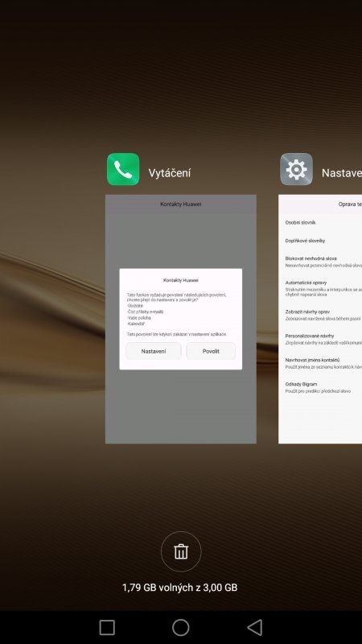Select Doplňkové slovníky in Nastavení preview

(305, 241)
